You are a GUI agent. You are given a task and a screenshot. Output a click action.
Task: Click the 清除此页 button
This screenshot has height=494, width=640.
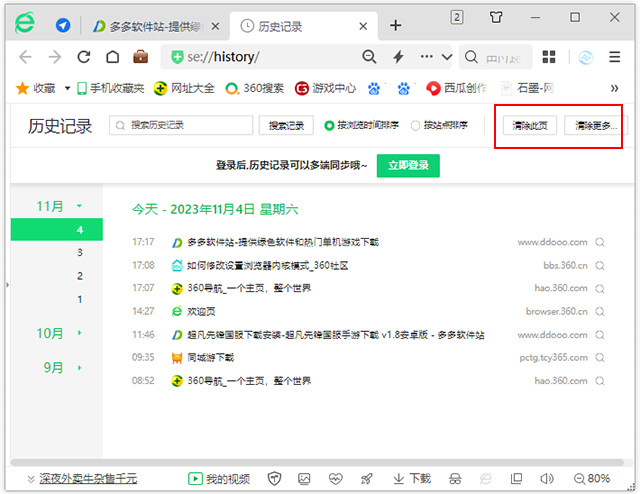530,125
